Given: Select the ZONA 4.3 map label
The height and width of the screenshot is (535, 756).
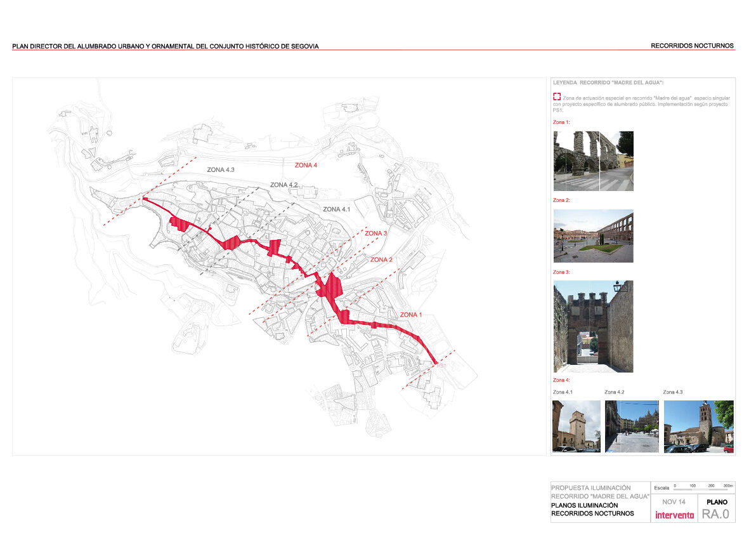Looking at the screenshot, I should tap(221, 170).
